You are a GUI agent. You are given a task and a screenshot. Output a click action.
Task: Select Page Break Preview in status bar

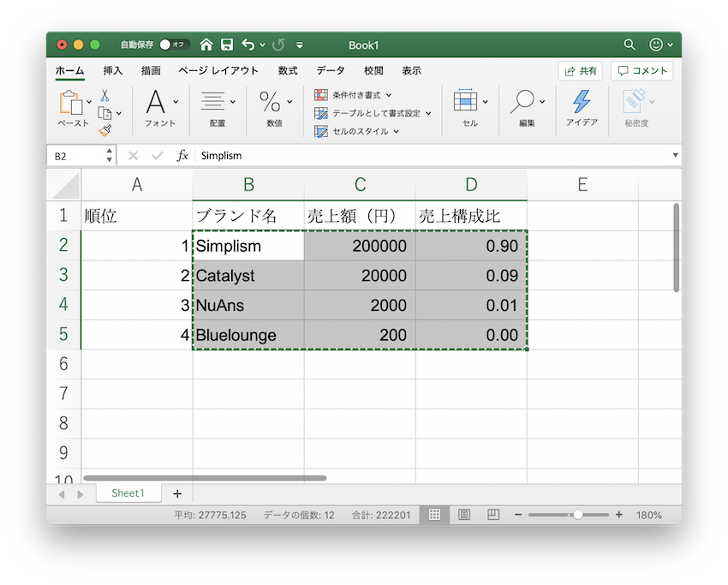(x=493, y=515)
